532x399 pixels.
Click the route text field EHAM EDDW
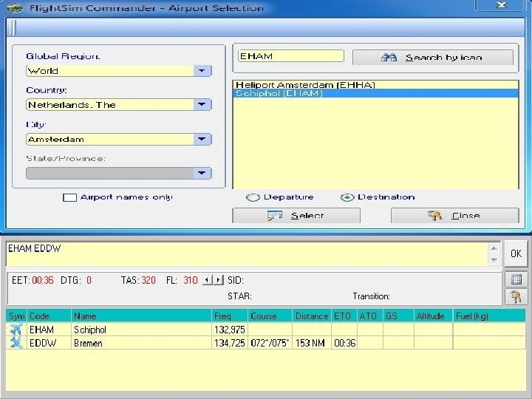(247, 253)
